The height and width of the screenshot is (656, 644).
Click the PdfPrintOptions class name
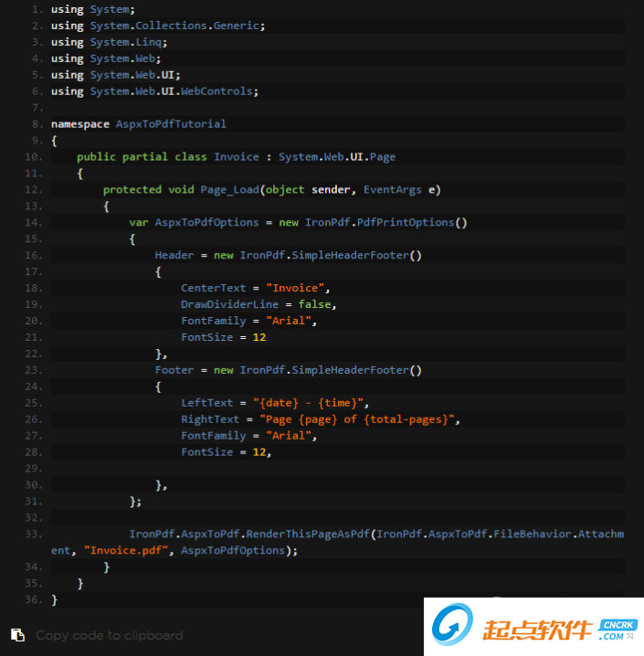click(x=415, y=222)
